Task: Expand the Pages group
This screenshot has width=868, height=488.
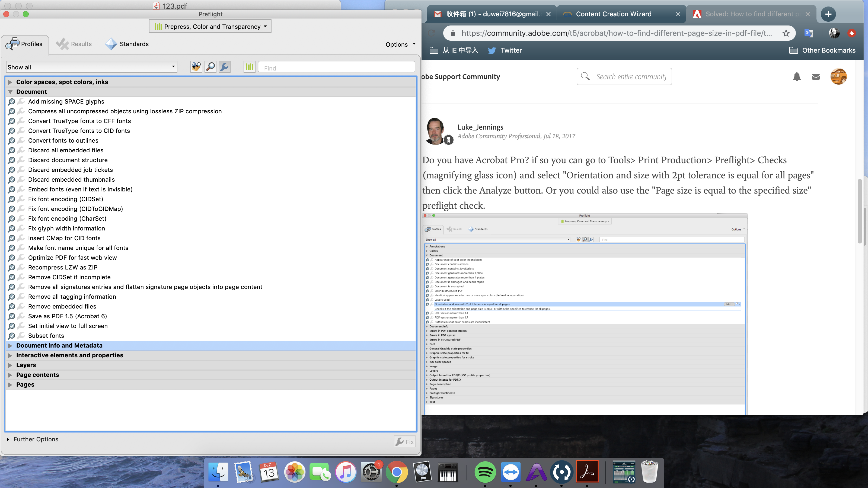Action: [x=10, y=385]
